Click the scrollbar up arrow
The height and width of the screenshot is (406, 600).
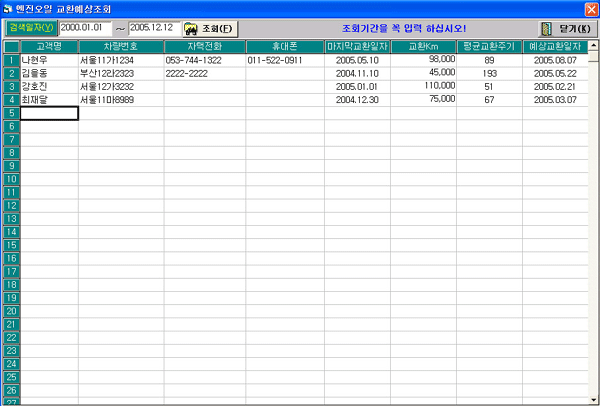pos(593,46)
